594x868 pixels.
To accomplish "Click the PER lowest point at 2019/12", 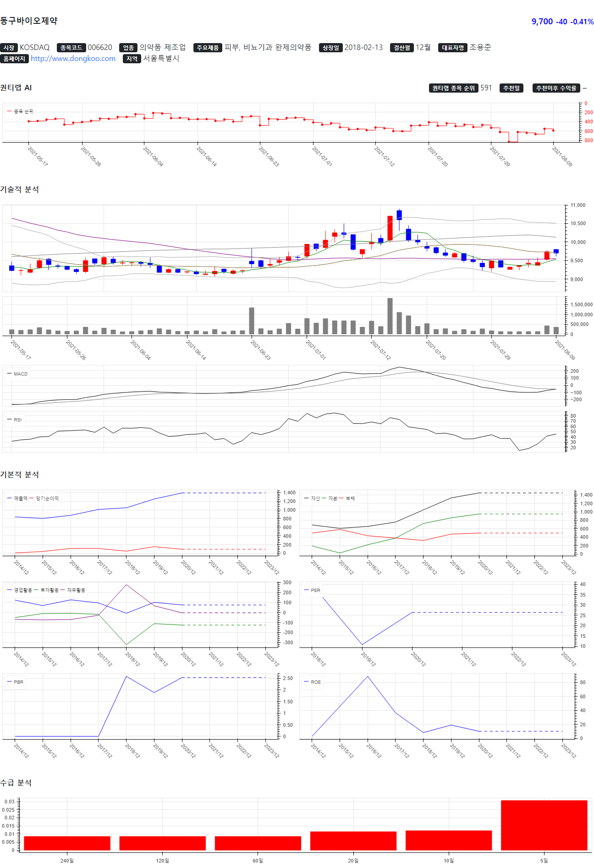I will coord(362,645).
